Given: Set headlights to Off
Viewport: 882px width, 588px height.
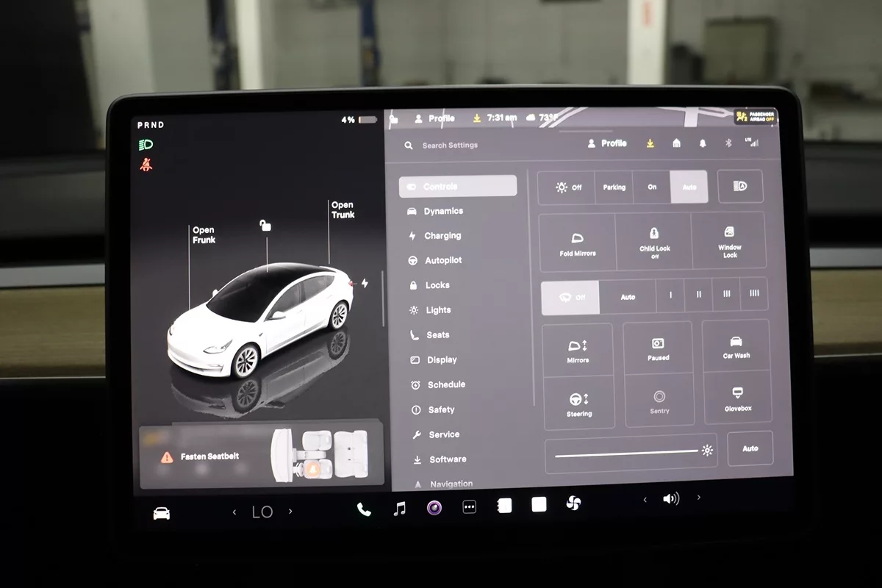Looking at the screenshot, I should coord(568,187).
